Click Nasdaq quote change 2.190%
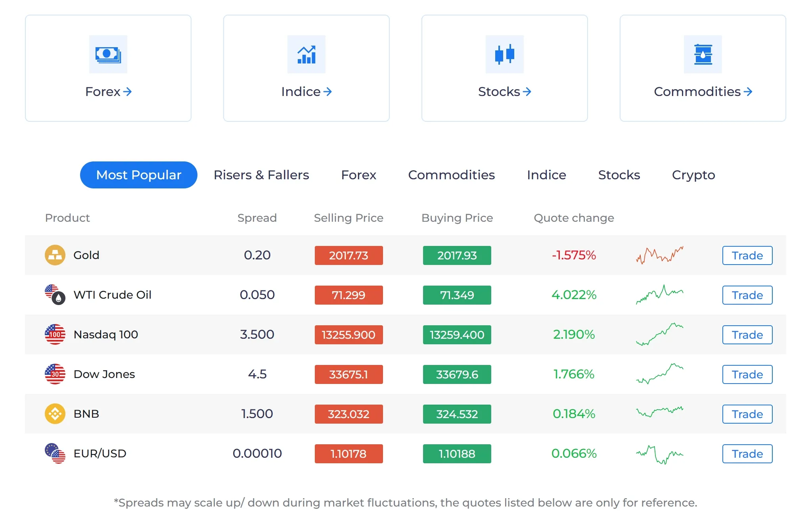Screen dimensions: 812x522 click(x=574, y=334)
